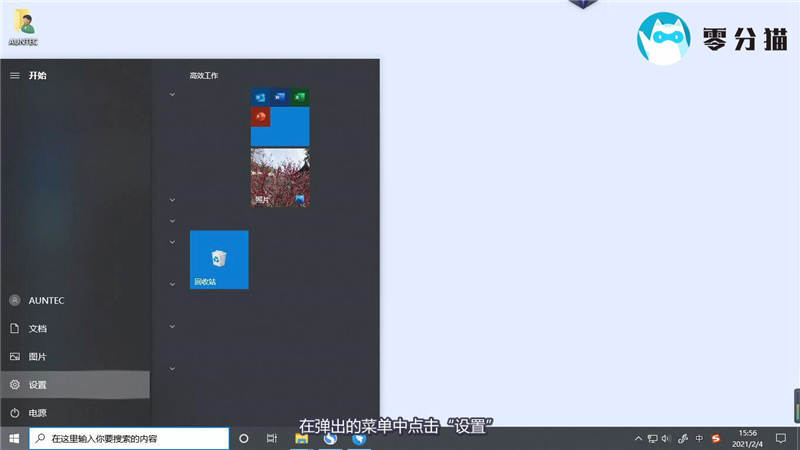Click the taskbar search input box

(x=128, y=438)
